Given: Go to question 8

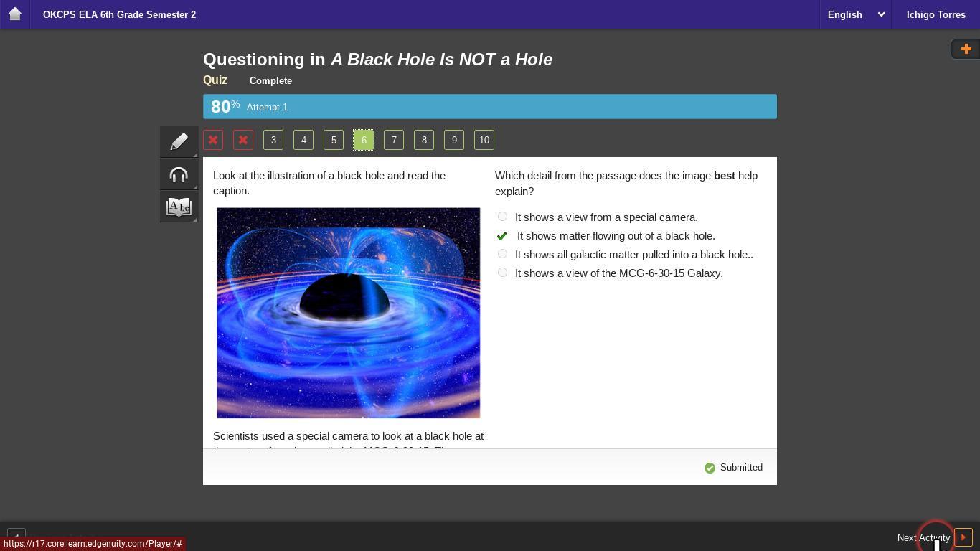Looking at the screenshot, I should click(x=424, y=140).
